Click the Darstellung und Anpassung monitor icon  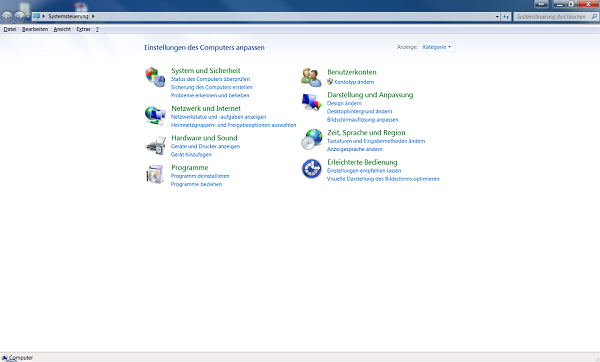[x=311, y=102]
